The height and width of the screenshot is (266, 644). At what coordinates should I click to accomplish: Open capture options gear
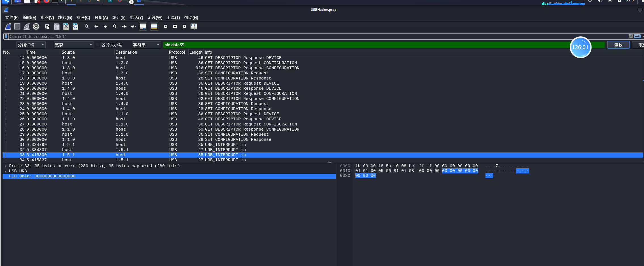36,26
